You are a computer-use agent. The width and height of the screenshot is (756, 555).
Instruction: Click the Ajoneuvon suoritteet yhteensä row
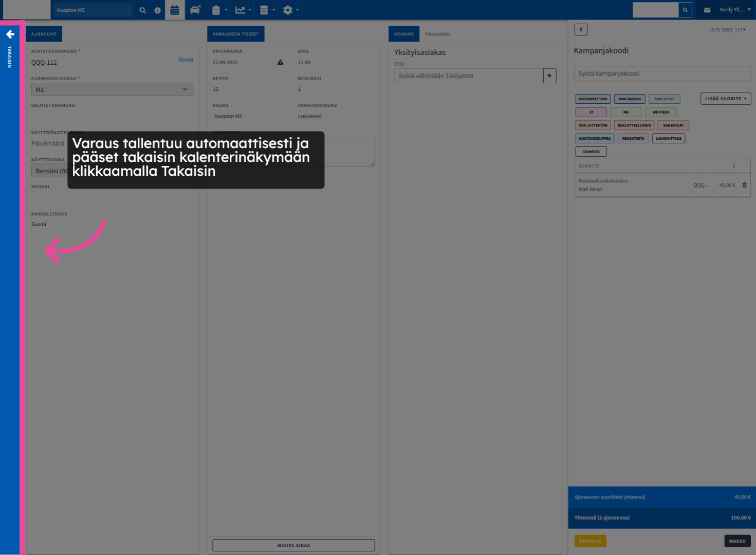[662, 497]
